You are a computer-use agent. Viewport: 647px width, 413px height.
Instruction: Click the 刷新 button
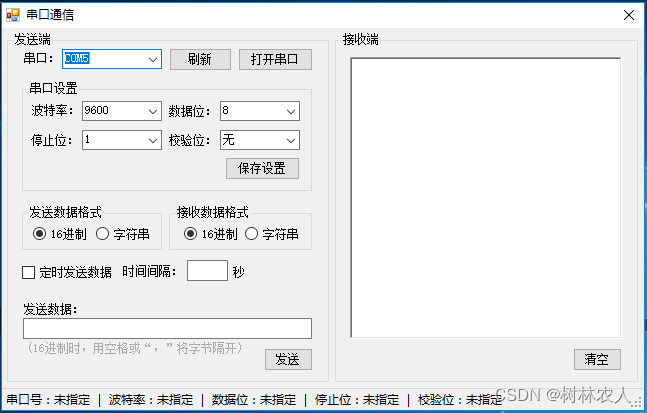click(x=200, y=59)
